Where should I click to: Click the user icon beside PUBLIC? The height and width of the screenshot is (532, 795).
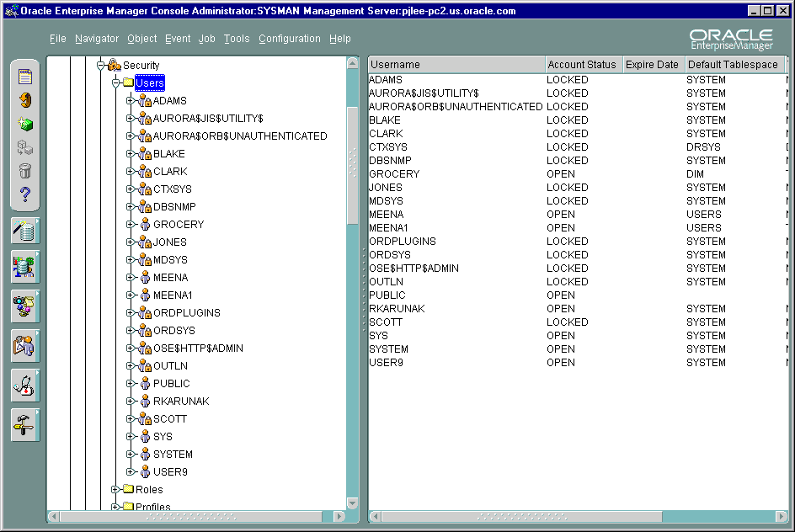click(x=145, y=383)
